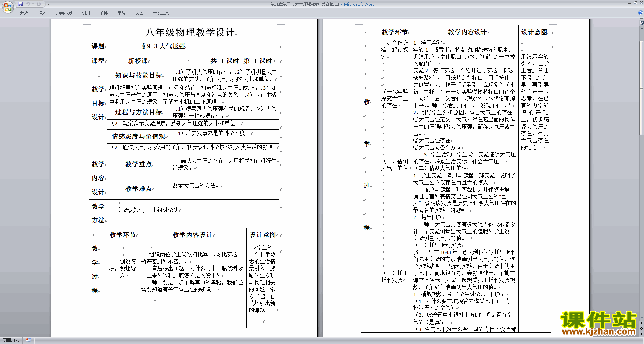Click 教学内容设计 header on page one

(192, 235)
